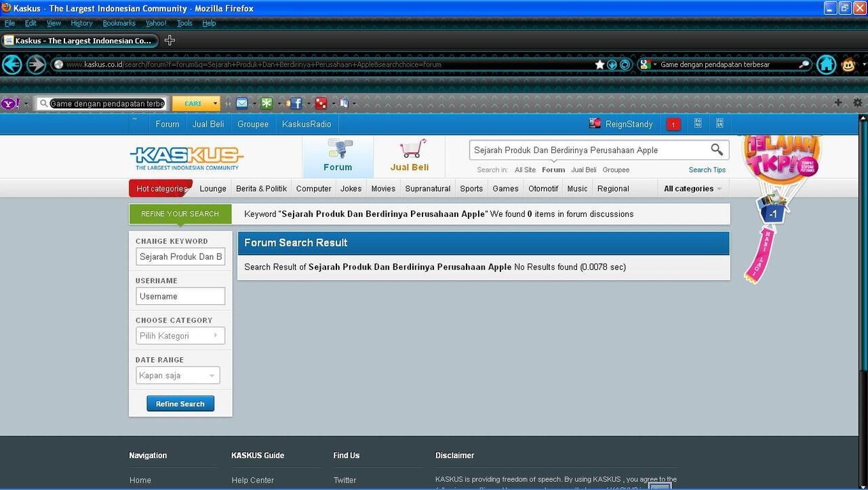Open the File menu

[x=9, y=23]
